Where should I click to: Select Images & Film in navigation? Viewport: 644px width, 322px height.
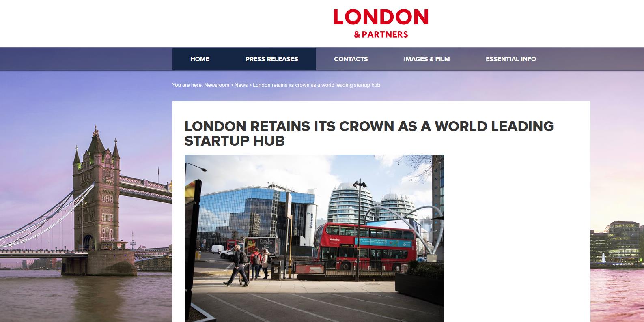(426, 59)
